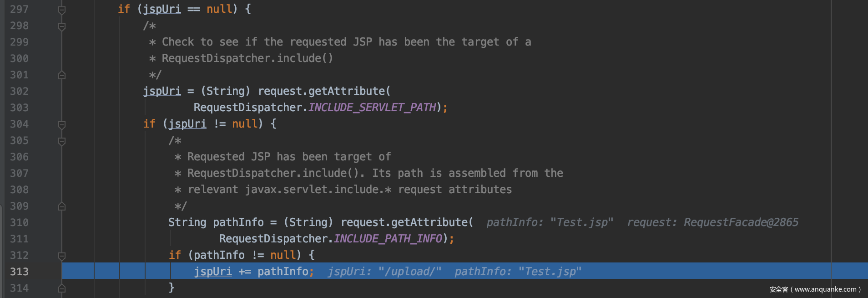Collapse the comment block starting line 298

62,26
